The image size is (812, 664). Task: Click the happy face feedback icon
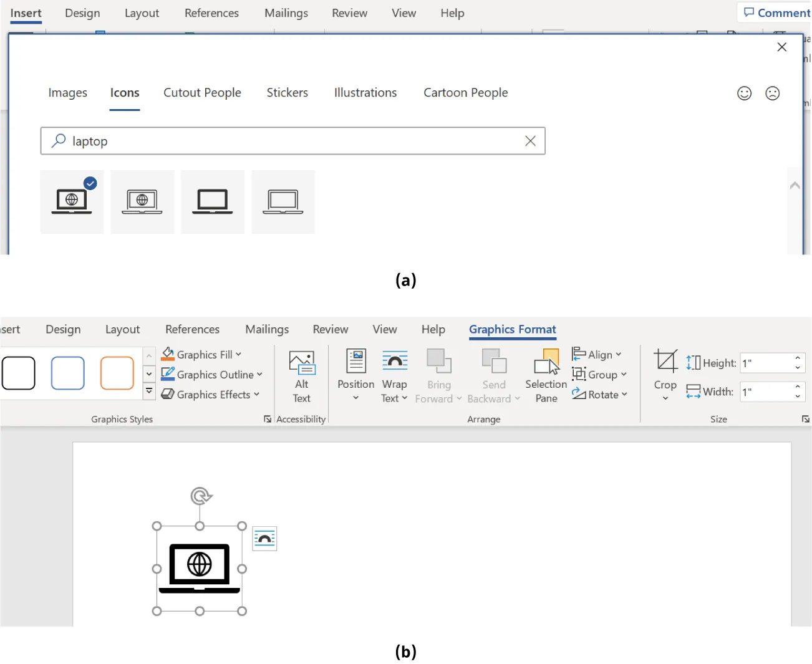pos(744,93)
